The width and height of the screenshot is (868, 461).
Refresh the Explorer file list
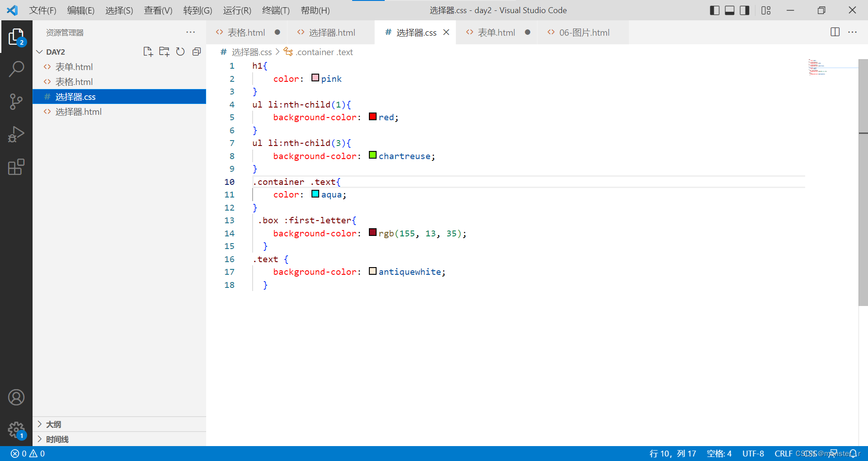click(x=180, y=52)
